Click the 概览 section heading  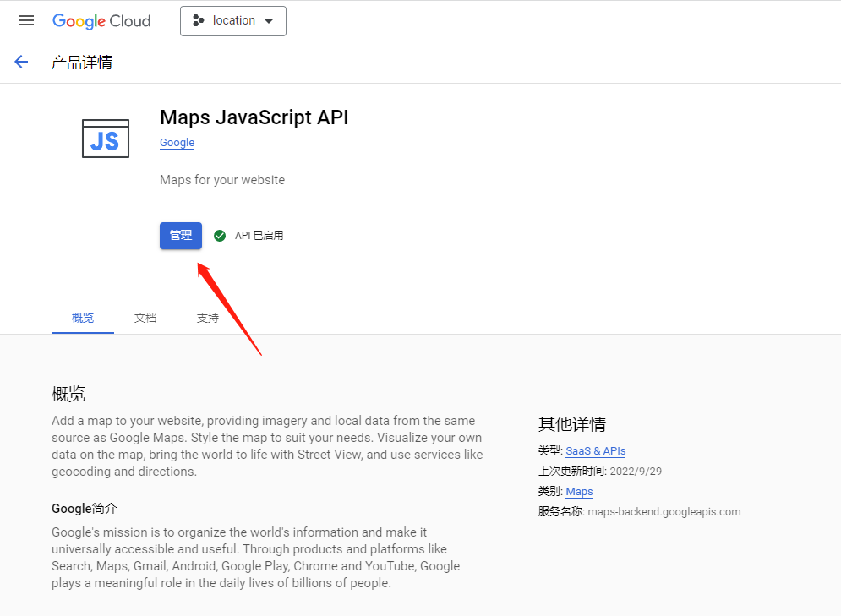click(x=68, y=394)
